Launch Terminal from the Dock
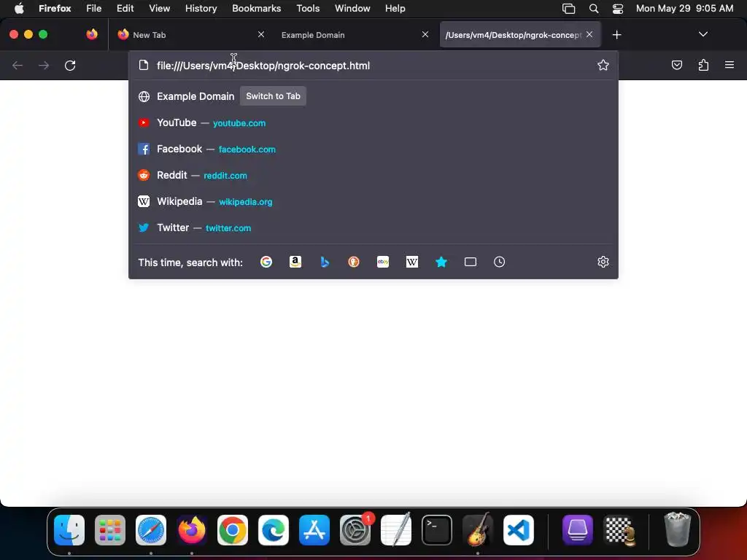Viewport: 747px width, 560px height. click(x=437, y=530)
